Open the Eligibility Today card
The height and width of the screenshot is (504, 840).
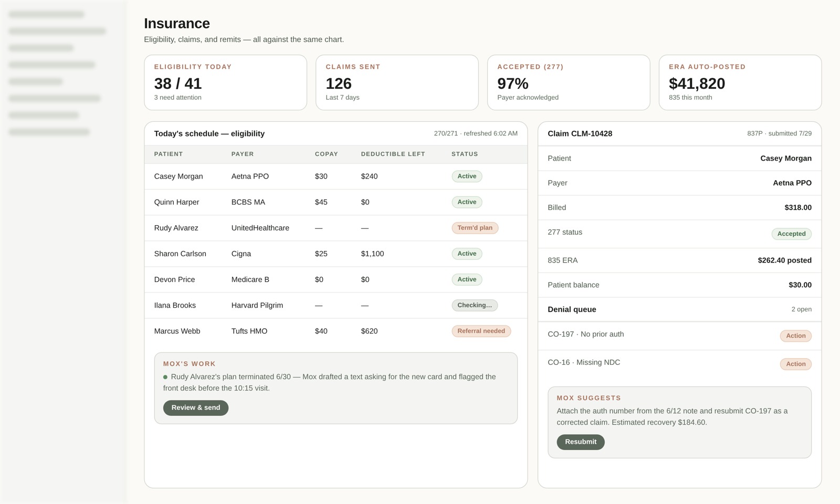coord(225,82)
